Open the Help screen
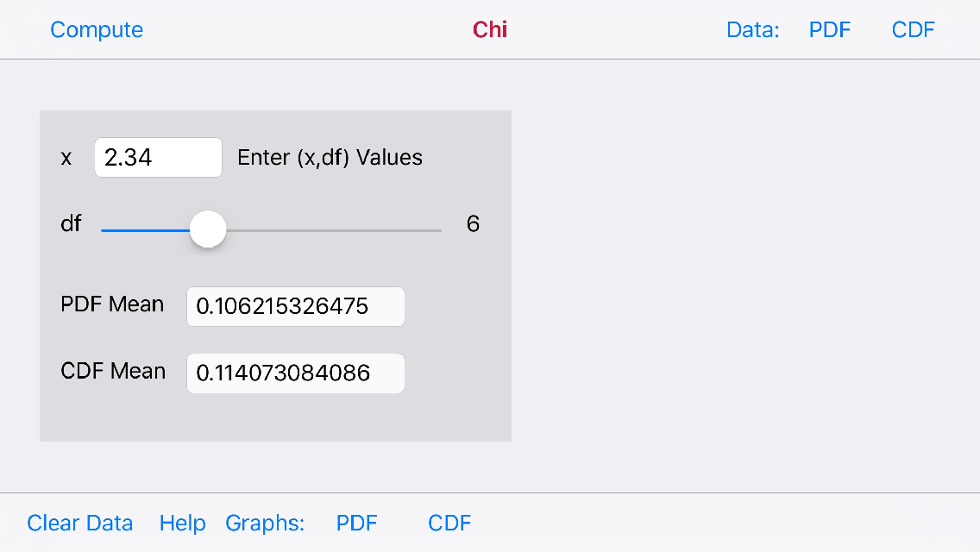 tap(182, 523)
